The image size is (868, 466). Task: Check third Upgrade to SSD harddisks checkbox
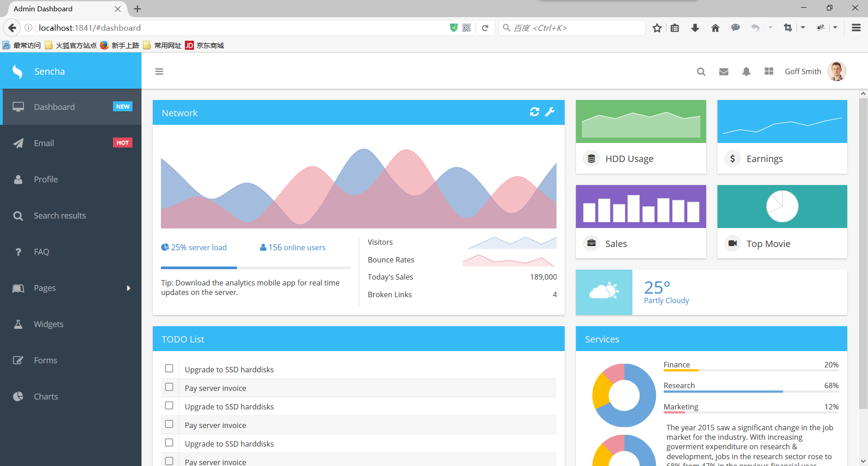tap(169, 442)
